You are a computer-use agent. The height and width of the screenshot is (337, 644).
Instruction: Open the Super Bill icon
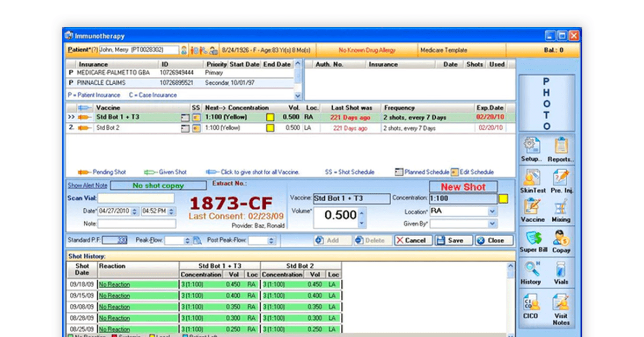pos(533,241)
